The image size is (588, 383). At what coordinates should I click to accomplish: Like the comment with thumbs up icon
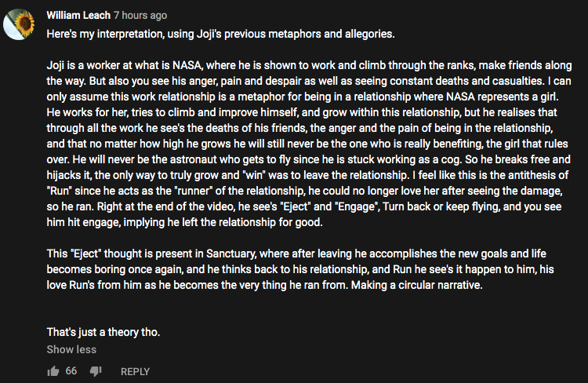53,371
